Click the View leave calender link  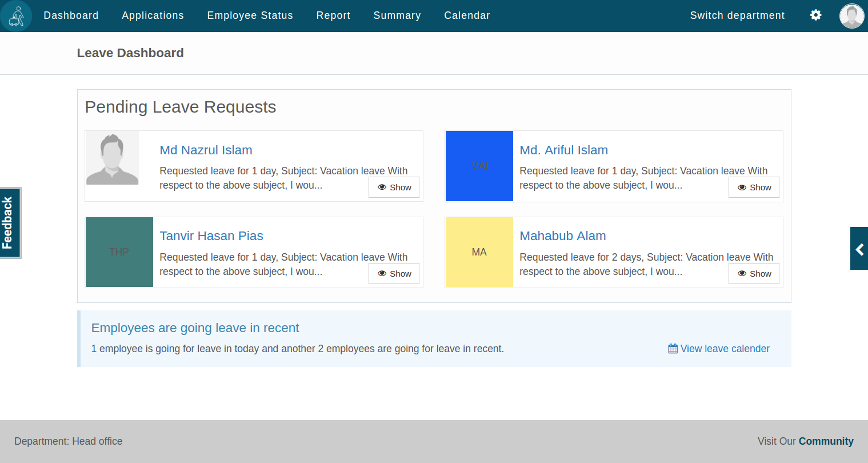coord(719,349)
